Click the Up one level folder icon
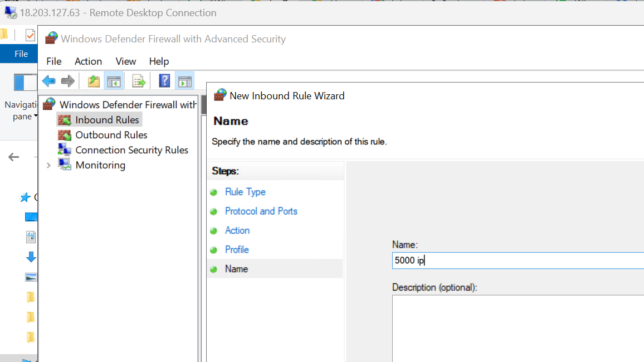 click(x=94, y=81)
